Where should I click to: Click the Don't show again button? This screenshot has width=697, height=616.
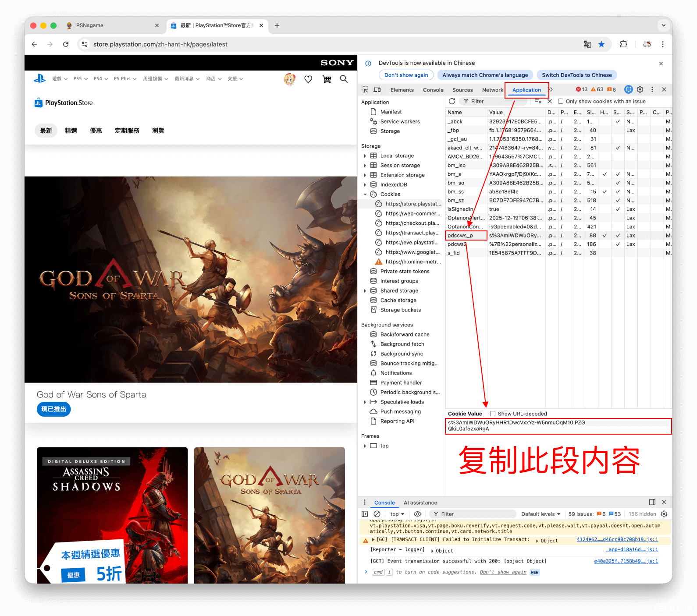[x=406, y=75]
